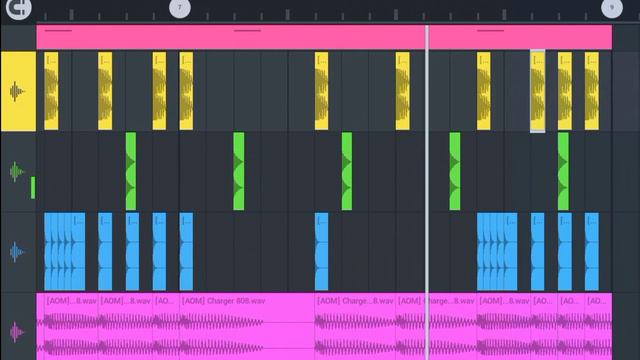Select the magenta track header waveform icon

16,332
